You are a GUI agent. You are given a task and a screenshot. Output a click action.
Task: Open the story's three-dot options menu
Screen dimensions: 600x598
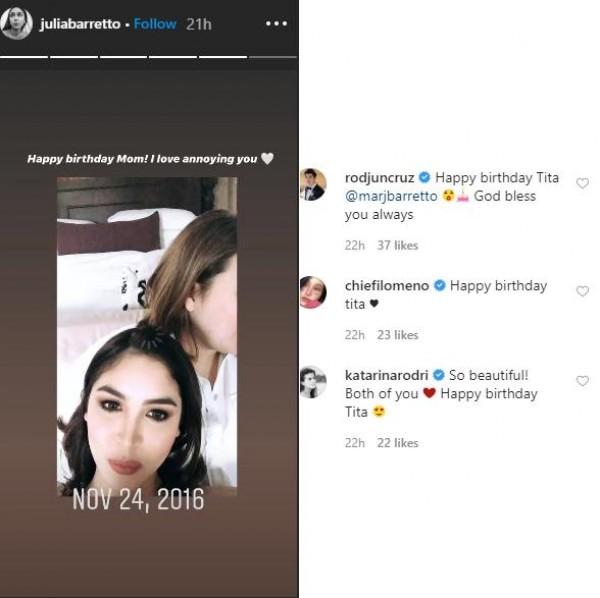click(276, 24)
